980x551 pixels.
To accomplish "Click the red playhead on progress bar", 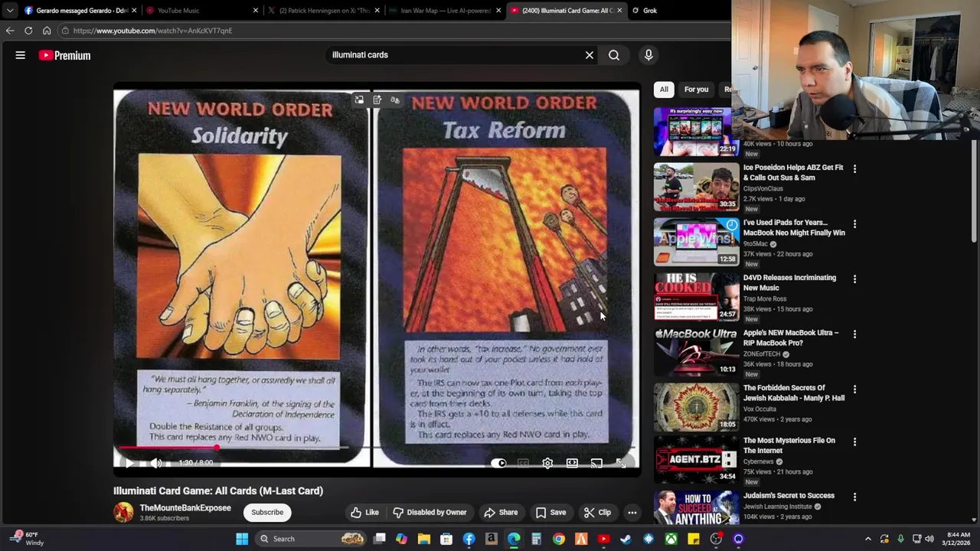I will click(217, 448).
